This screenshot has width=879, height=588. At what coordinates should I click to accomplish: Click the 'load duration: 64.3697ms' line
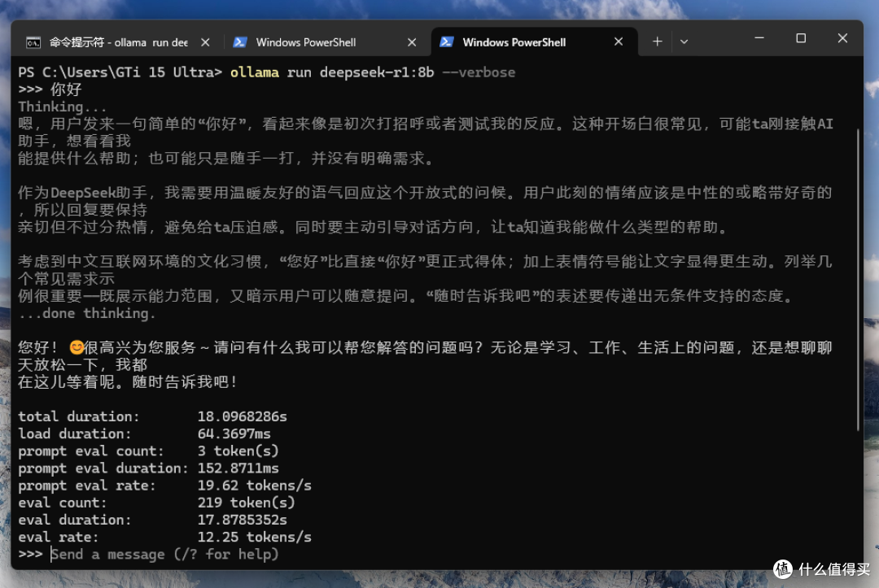(x=144, y=434)
